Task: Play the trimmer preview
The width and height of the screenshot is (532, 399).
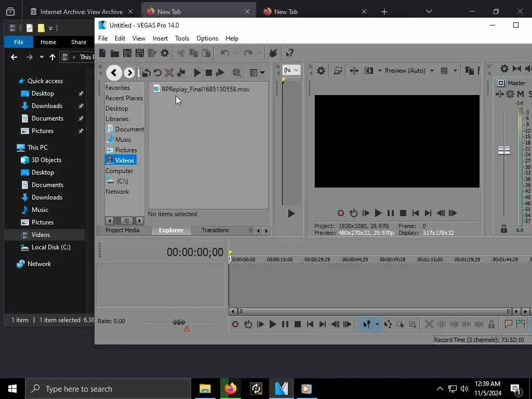Action: pos(291,214)
